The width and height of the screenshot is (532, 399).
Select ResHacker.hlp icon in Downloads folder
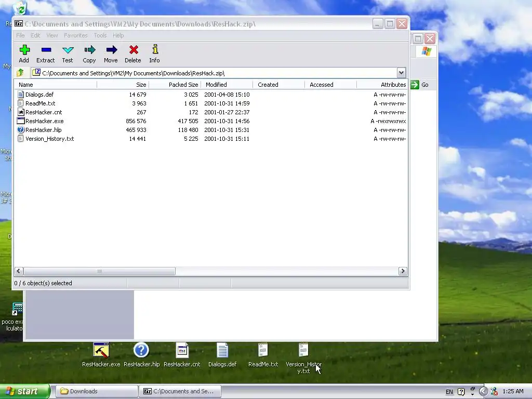(x=141, y=350)
